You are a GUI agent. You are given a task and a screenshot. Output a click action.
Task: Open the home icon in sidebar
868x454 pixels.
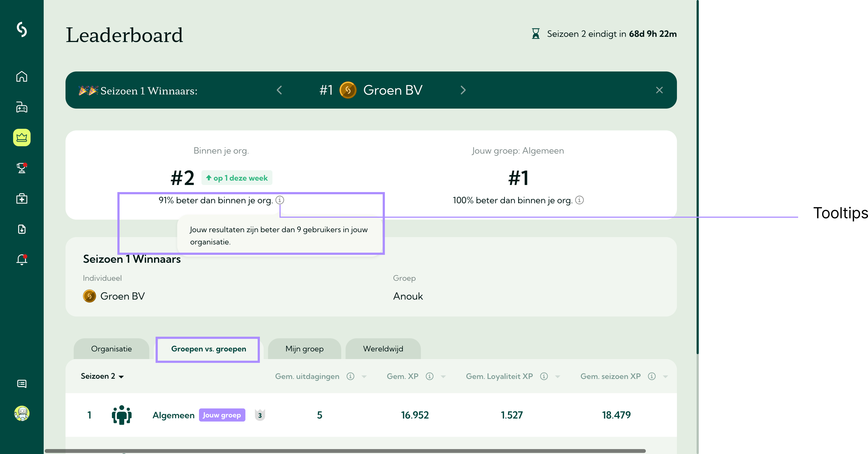[x=22, y=76]
